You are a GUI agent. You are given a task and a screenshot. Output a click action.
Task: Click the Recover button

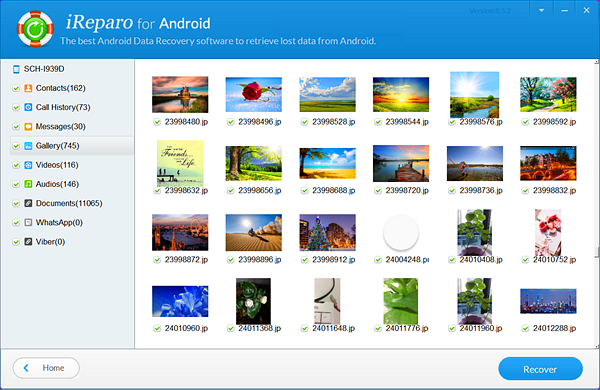[x=540, y=369]
